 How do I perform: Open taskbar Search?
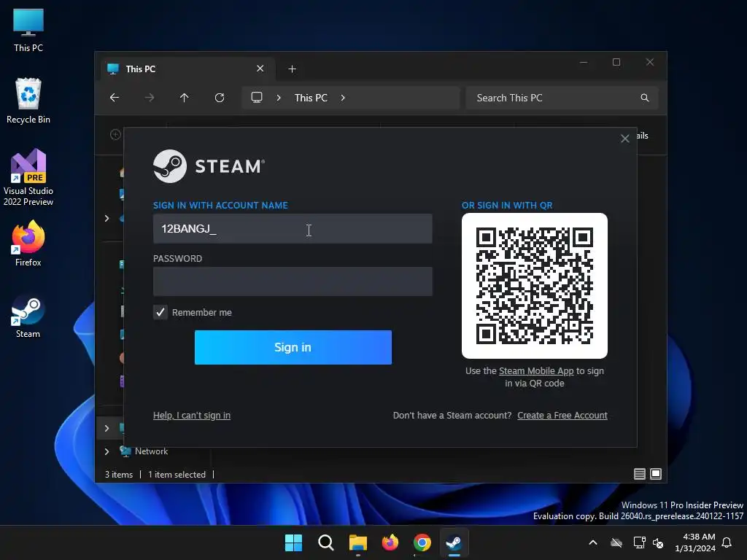click(326, 542)
